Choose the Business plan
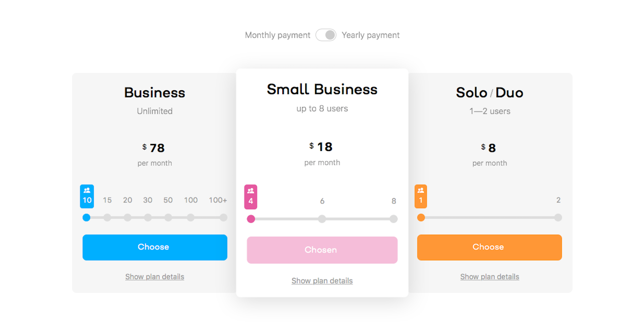 pyautogui.click(x=155, y=247)
